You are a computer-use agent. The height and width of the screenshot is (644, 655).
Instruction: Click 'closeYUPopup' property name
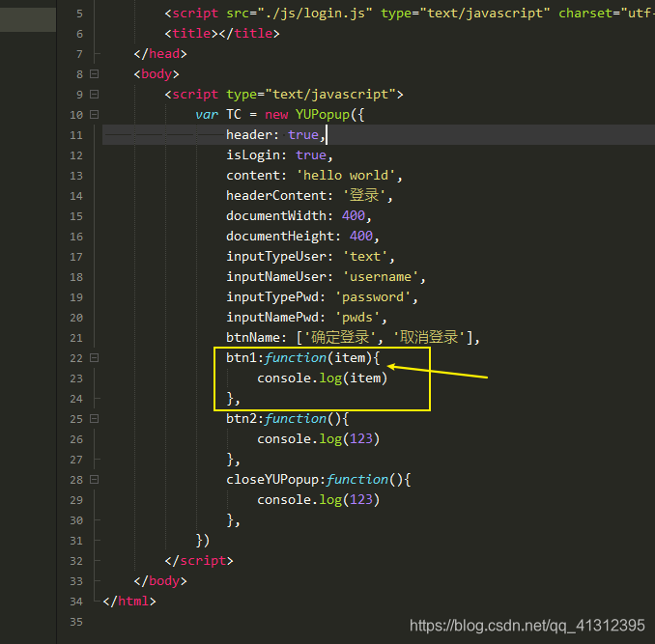[271, 480]
